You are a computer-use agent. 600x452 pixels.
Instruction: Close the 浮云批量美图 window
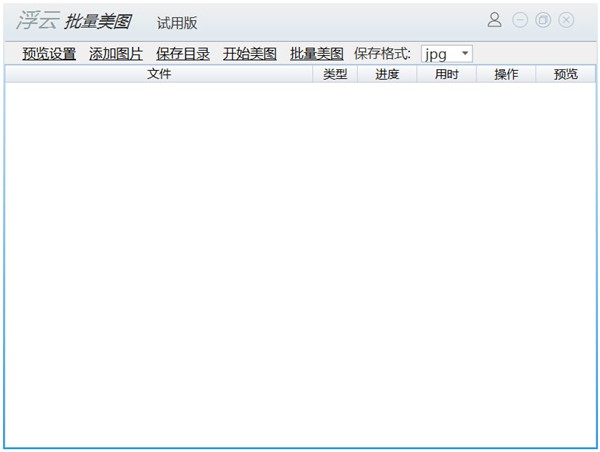[x=566, y=20]
